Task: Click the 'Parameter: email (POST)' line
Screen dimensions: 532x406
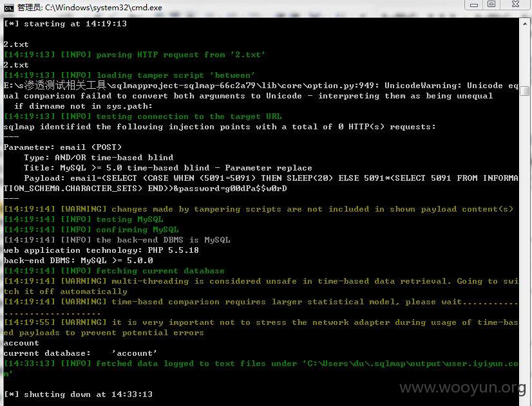Action: pyautogui.click(x=62, y=147)
